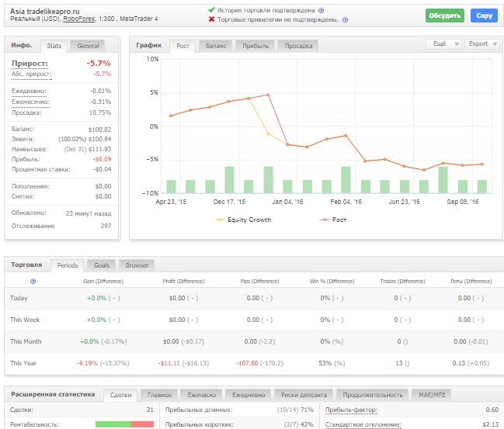Select the MAE/MFE tab

pos(432,395)
